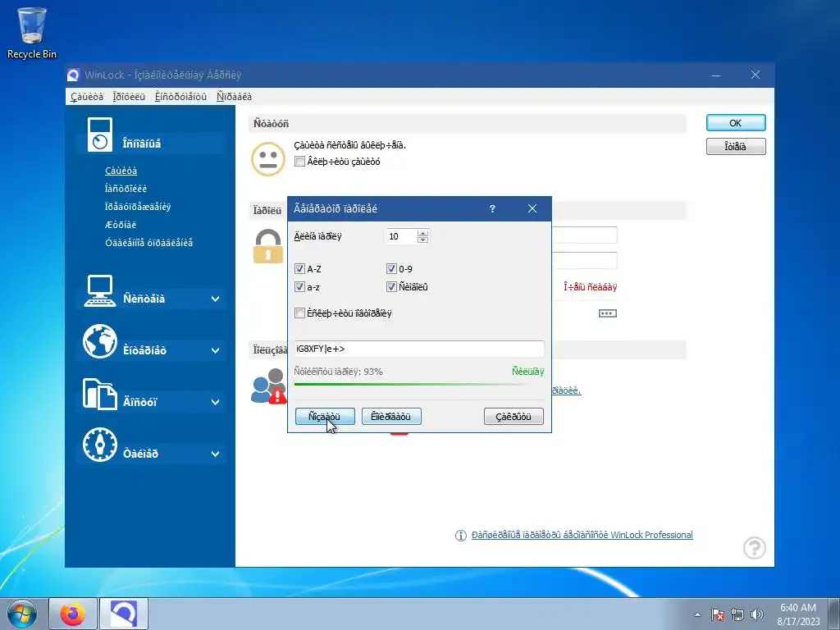Expand the Òàéìåð sidebar section
The height and width of the screenshot is (630, 840).
pos(215,454)
